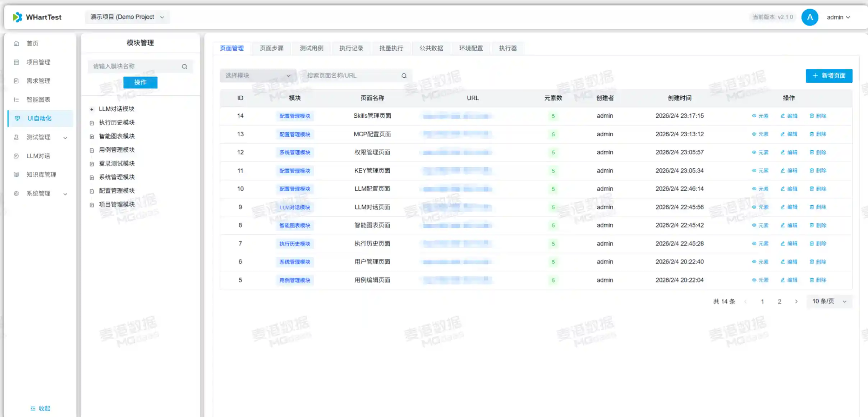
Task: Click magnifier icon in page name/URL search
Action: (404, 75)
